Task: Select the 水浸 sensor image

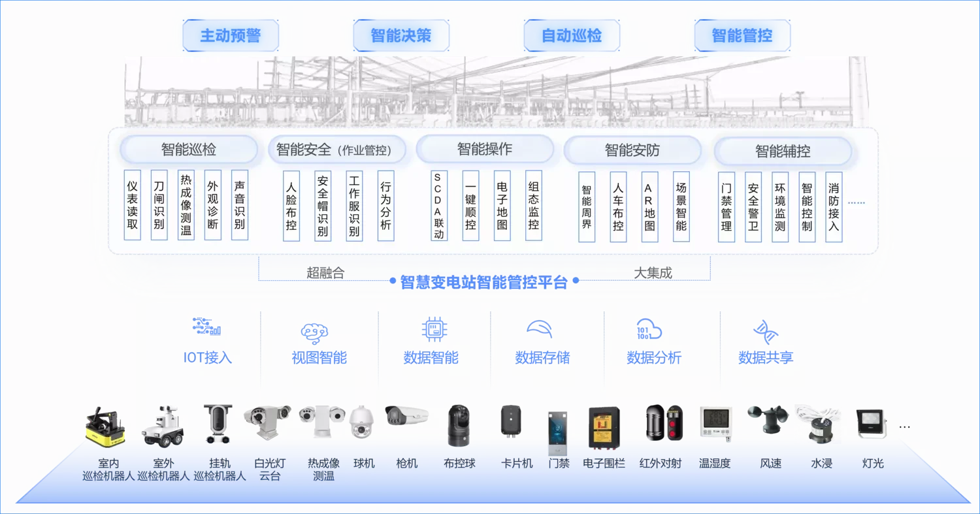Action: point(820,424)
